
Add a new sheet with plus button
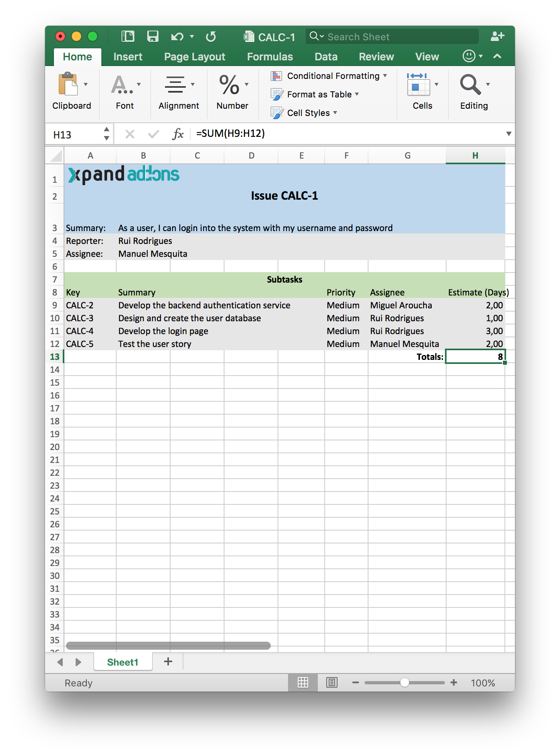pyautogui.click(x=168, y=661)
